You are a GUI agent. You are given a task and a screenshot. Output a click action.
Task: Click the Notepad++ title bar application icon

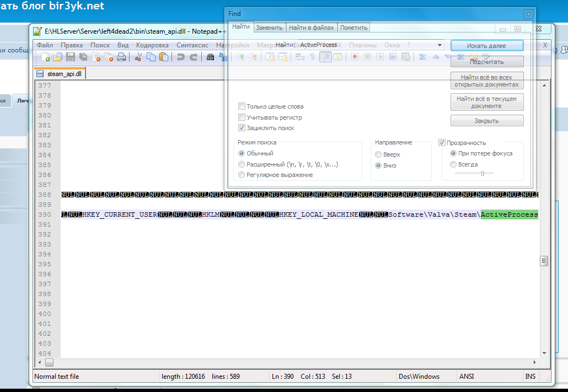pyautogui.click(x=37, y=31)
